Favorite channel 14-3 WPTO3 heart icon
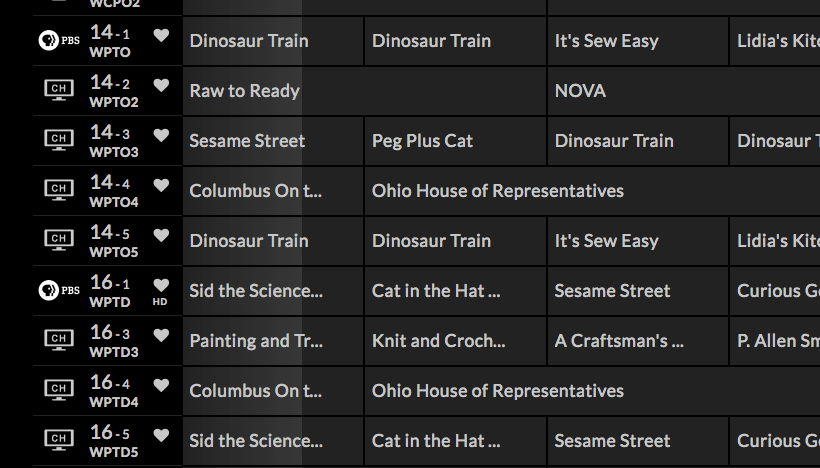Viewport: 820px width, 468px height. click(161, 135)
